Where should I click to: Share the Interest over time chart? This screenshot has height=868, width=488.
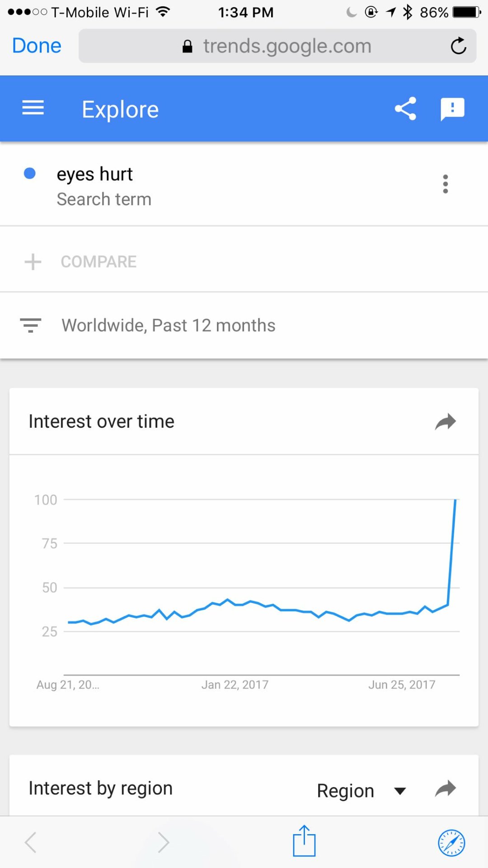coord(446,422)
